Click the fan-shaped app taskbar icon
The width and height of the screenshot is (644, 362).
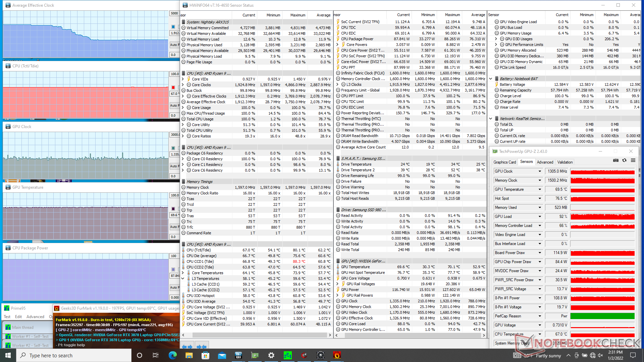(x=320, y=355)
